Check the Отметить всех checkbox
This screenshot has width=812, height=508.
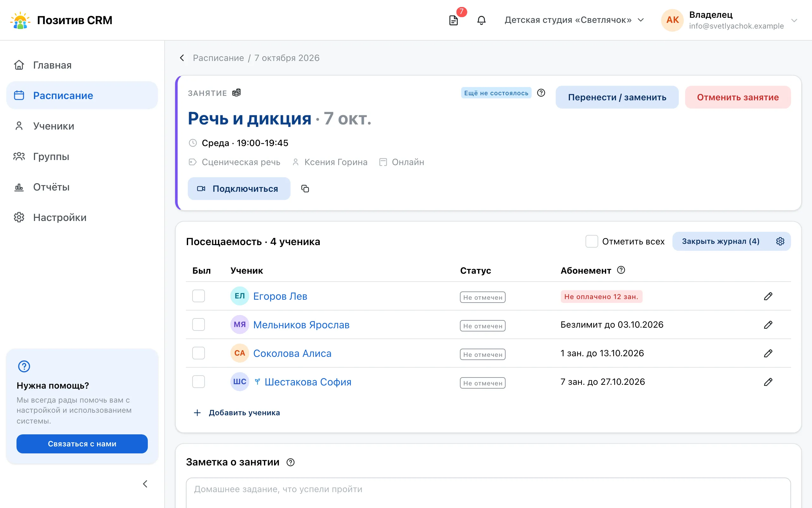pos(592,241)
